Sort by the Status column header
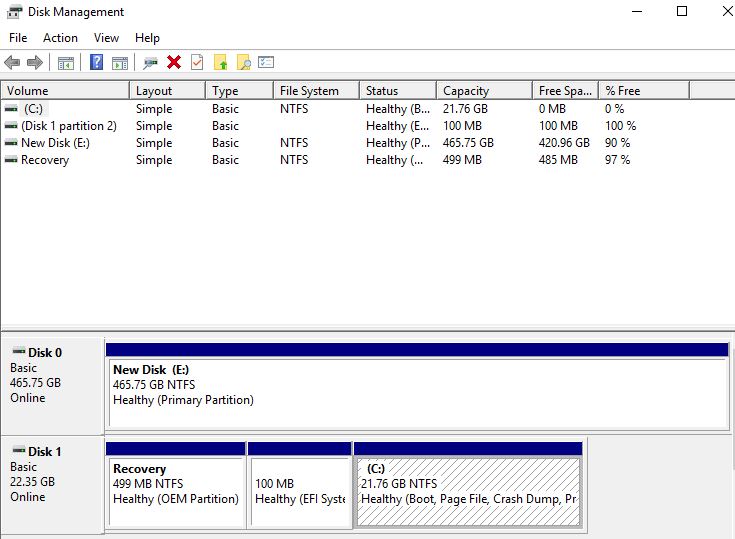 (398, 90)
